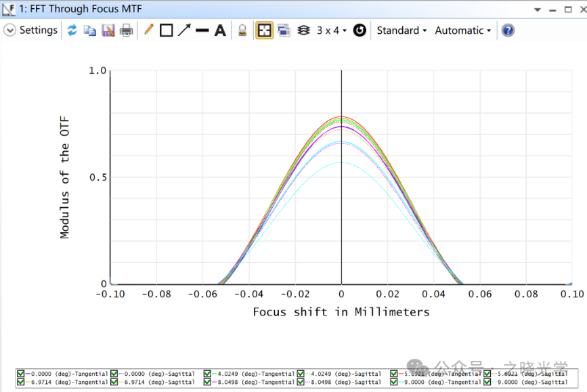Select the text annotation 'A' tool
This screenshot has width=587, height=392.
(220, 30)
